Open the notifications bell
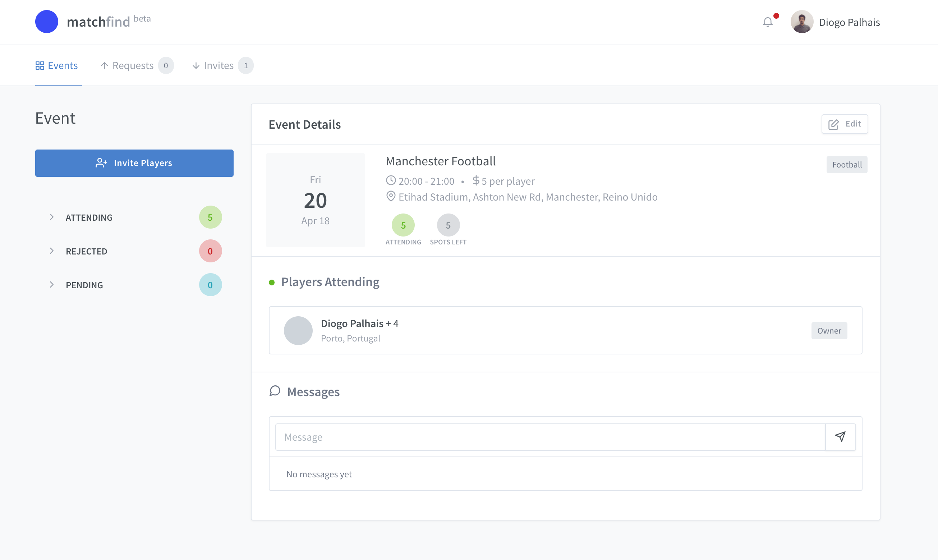Viewport: 938px width, 560px height. click(x=767, y=22)
